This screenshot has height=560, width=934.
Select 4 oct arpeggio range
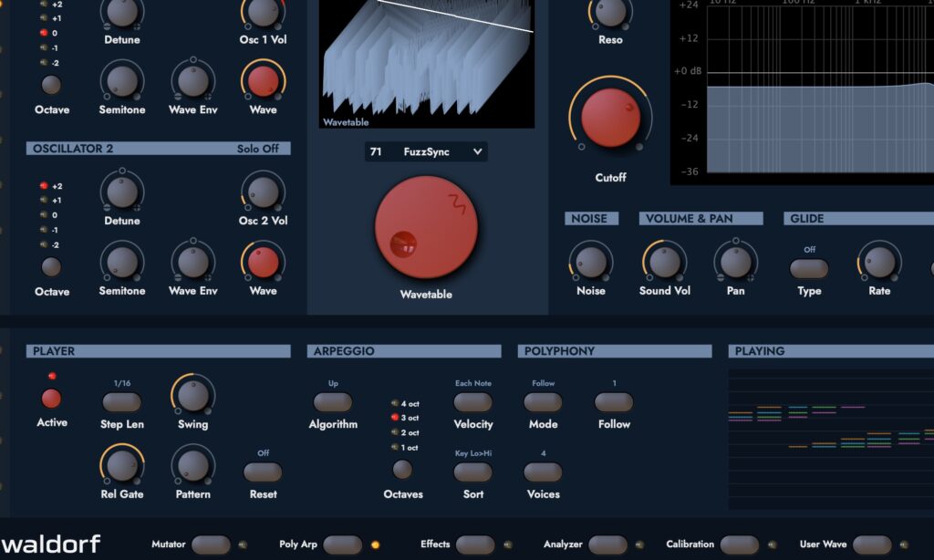click(x=394, y=403)
